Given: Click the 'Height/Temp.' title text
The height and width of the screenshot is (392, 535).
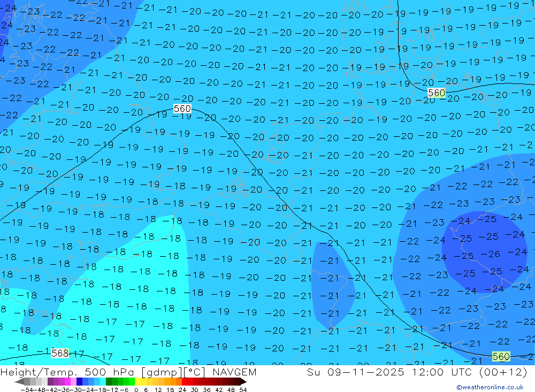Looking at the screenshot, I should click(x=40, y=372).
